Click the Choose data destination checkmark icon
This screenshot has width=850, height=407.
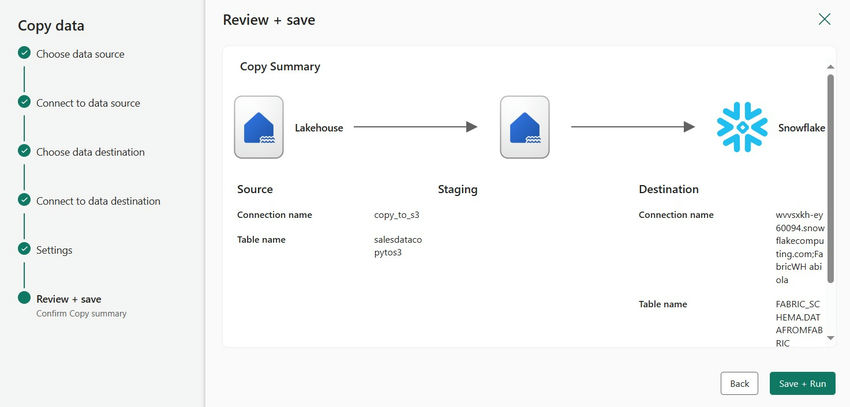(24, 151)
